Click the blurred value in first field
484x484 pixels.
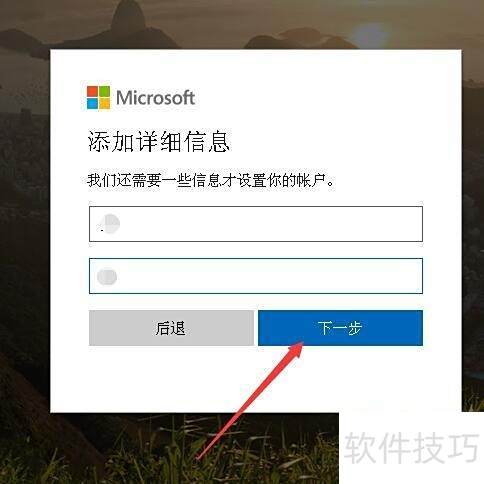(x=109, y=224)
